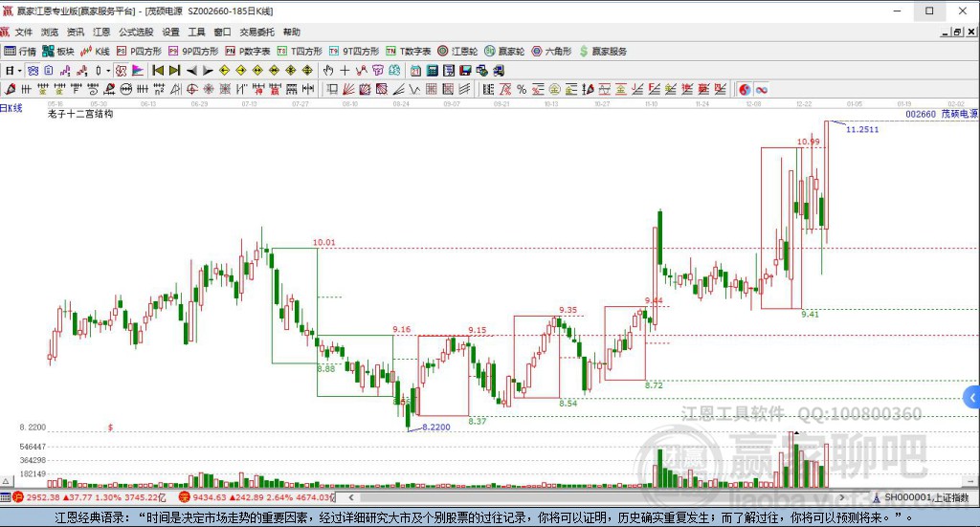Click the 日K线 period label
The width and height of the screenshot is (980, 527).
click(11, 108)
